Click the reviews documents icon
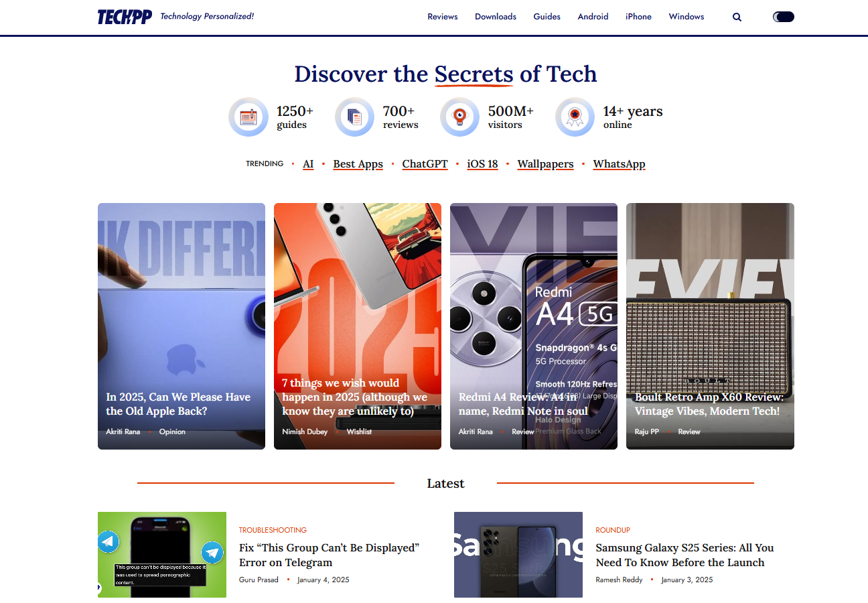 354,117
